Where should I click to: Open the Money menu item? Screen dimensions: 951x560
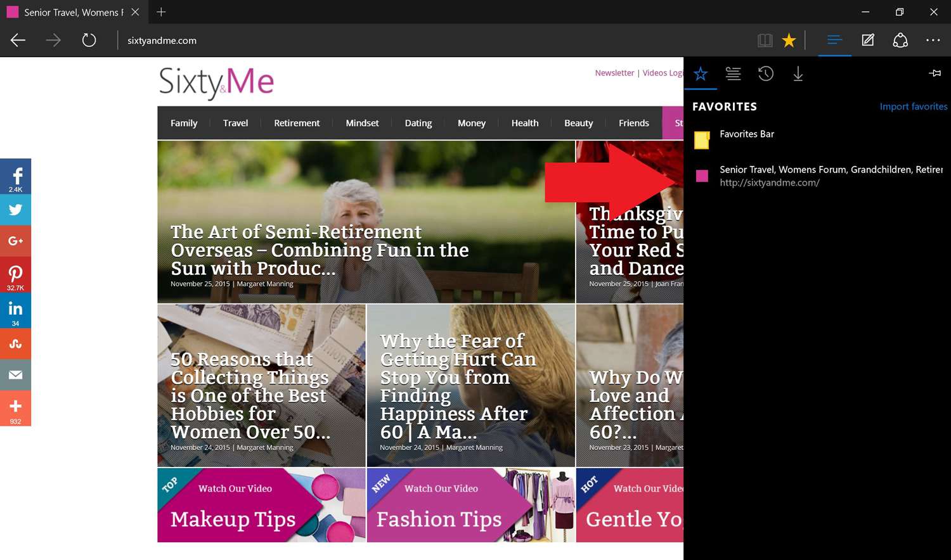472,123
